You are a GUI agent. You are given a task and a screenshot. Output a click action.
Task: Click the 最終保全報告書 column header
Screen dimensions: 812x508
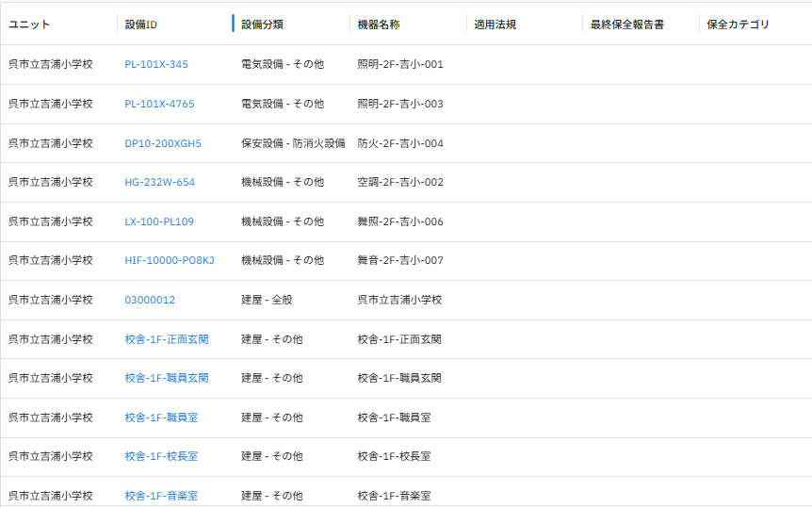point(626,25)
